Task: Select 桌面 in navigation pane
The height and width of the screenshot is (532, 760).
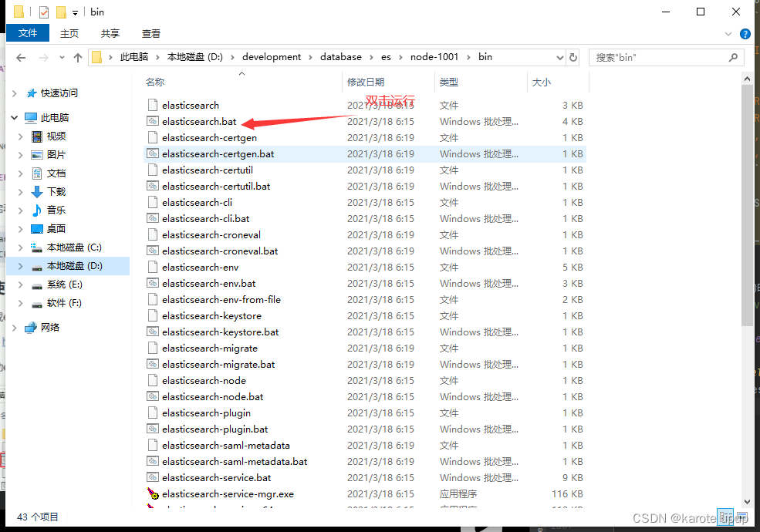Action: [56, 229]
